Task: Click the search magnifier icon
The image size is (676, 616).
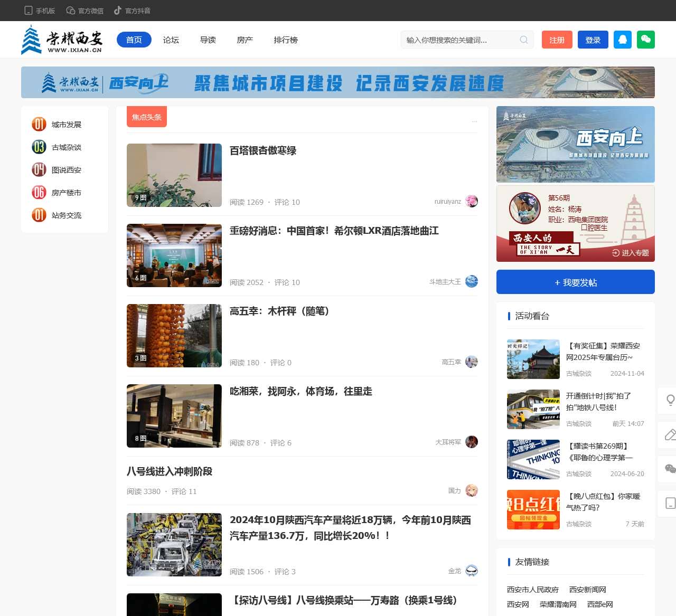Action: 523,40
